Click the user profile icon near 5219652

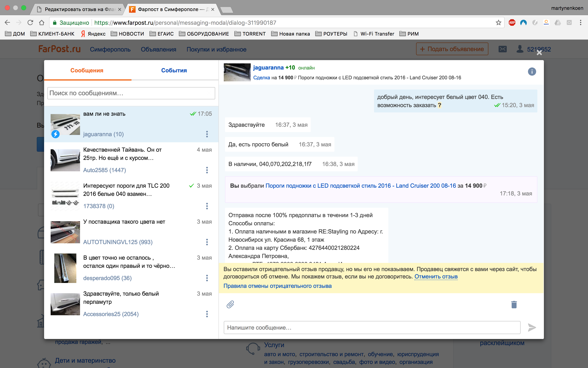(x=520, y=49)
